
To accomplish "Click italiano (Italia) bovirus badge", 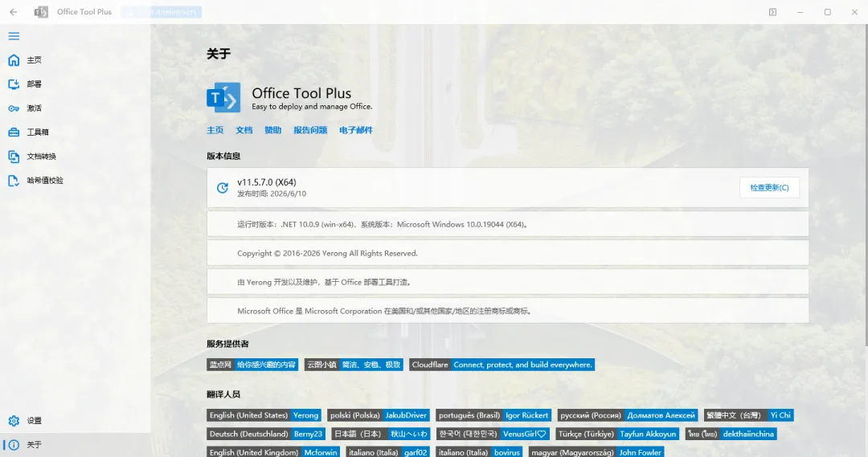I will tap(479, 452).
